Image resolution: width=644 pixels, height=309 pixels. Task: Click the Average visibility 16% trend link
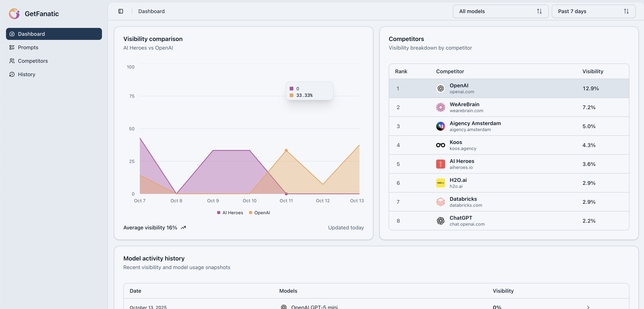(154, 228)
